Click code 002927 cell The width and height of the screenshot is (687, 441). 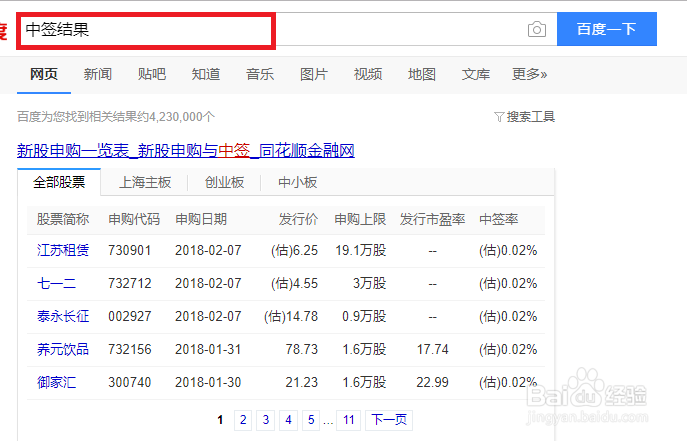click(130, 316)
